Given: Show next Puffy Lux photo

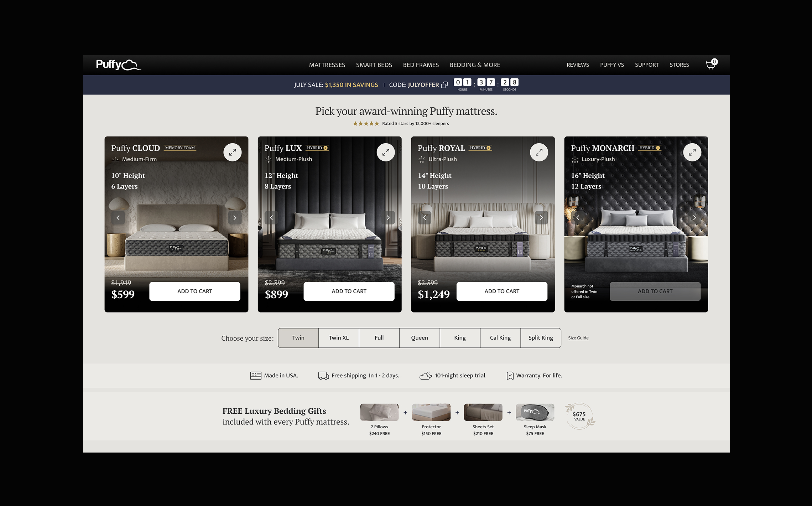Looking at the screenshot, I should (388, 218).
